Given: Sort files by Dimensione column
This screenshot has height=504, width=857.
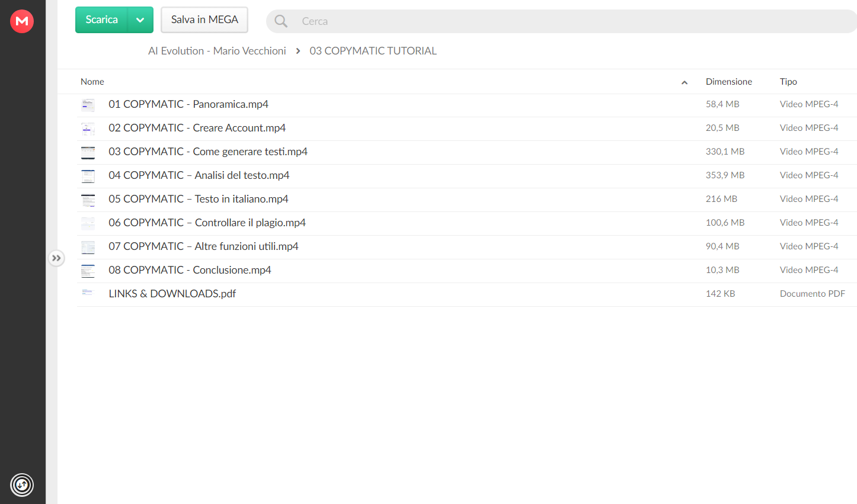Looking at the screenshot, I should [x=728, y=82].
